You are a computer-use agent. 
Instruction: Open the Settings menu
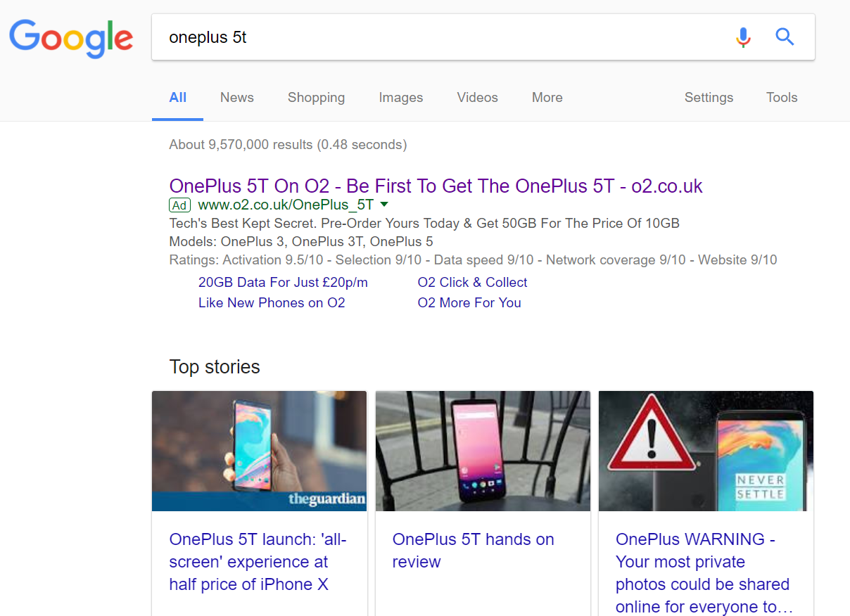click(x=709, y=98)
